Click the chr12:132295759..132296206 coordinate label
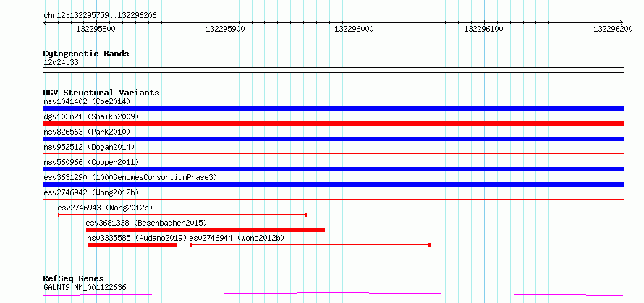 coord(100,16)
